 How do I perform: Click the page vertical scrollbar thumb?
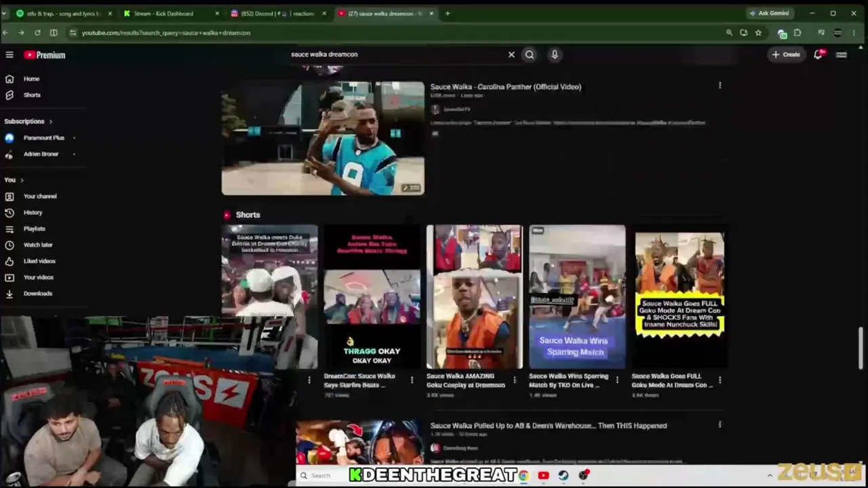861,348
